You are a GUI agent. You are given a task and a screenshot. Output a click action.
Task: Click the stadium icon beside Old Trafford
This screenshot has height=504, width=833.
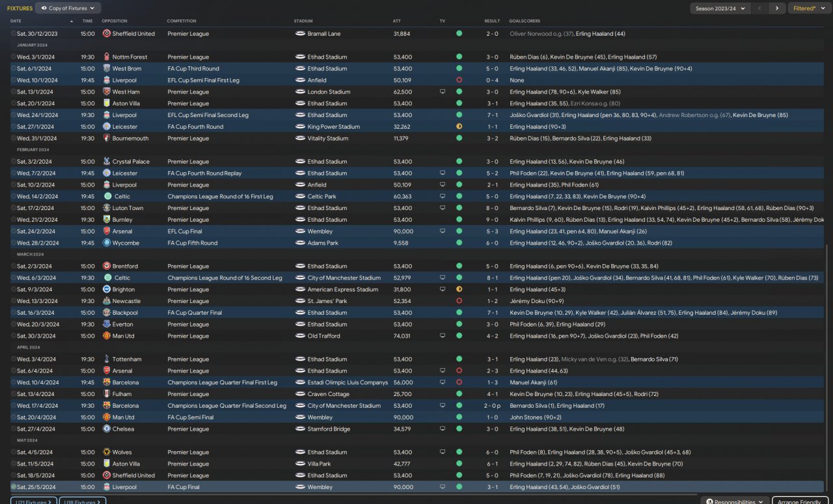click(300, 336)
